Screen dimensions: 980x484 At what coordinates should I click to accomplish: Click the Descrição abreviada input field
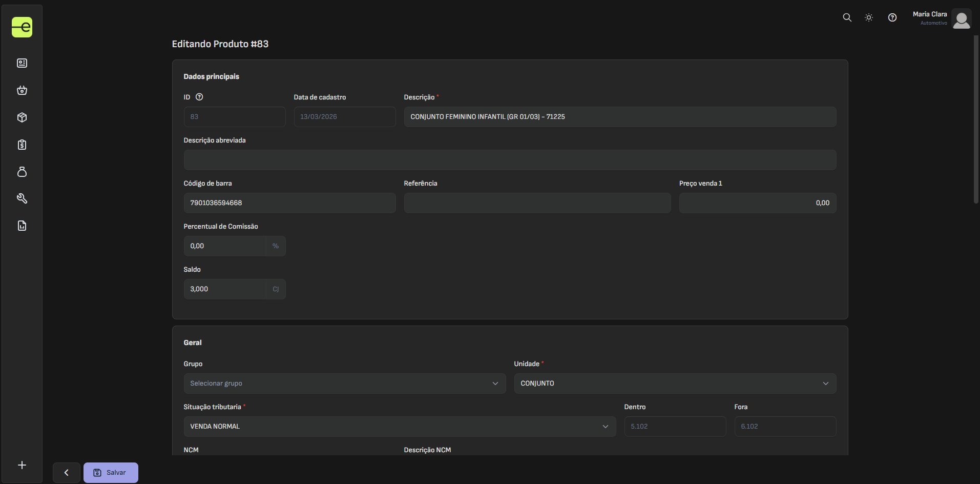pyautogui.click(x=510, y=160)
